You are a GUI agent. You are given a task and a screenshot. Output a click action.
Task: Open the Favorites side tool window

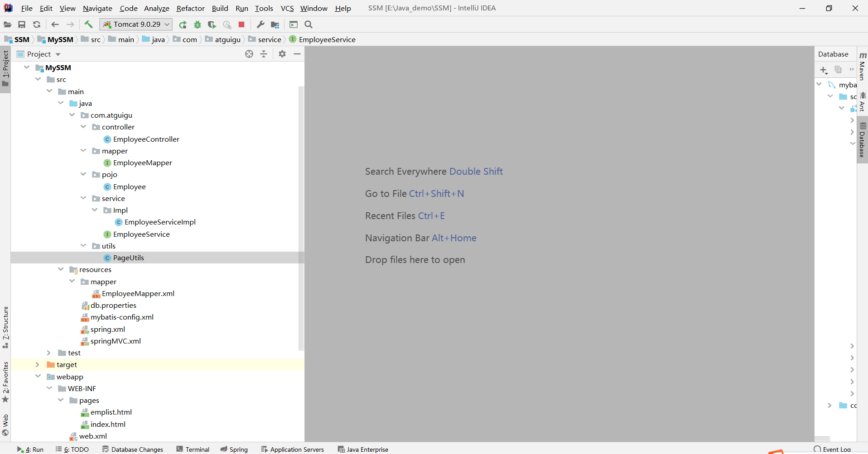point(5,382)
